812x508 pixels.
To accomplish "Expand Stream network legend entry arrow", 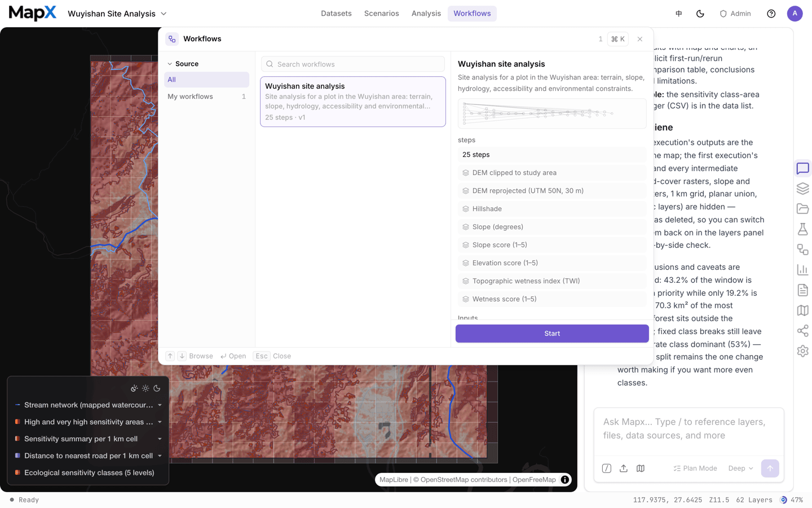I will coord(160,405).
